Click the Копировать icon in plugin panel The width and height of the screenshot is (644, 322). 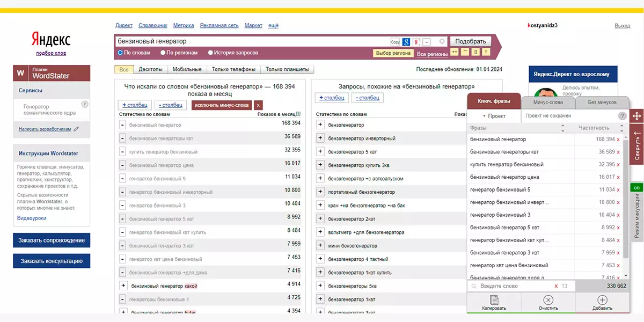[494, 299]
